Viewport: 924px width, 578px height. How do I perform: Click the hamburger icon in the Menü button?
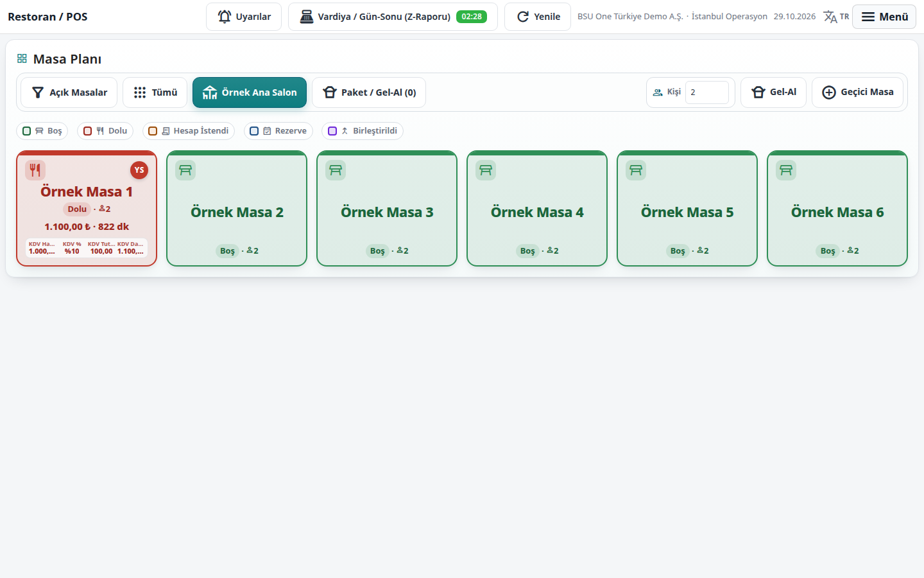pyautogui.click(x=868, y=17)
